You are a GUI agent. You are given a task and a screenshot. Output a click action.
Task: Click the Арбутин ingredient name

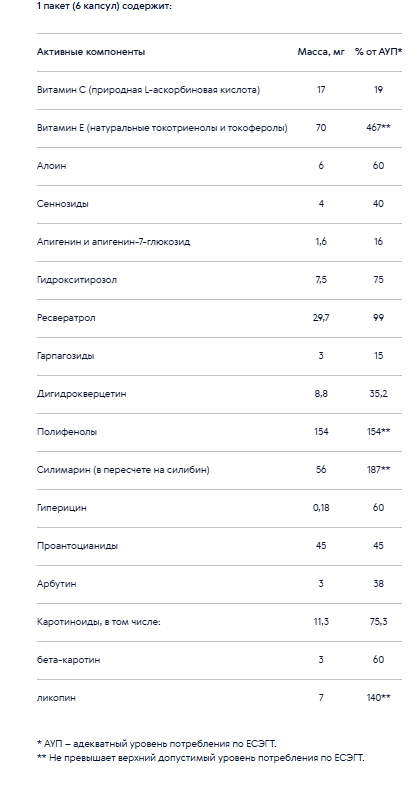(x=57, y=584)
